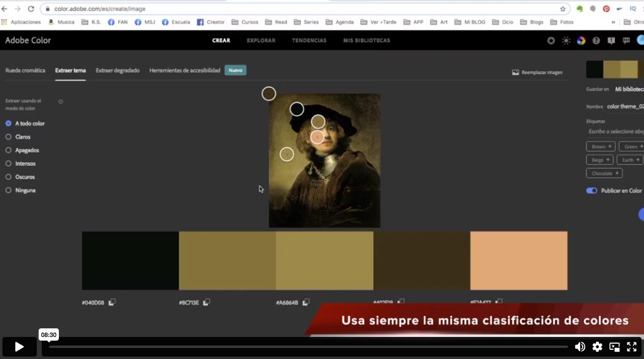Click Reemplazar imagen
Image resolution: width=644 pixels, height=359 pixels.
coord(537,72)
